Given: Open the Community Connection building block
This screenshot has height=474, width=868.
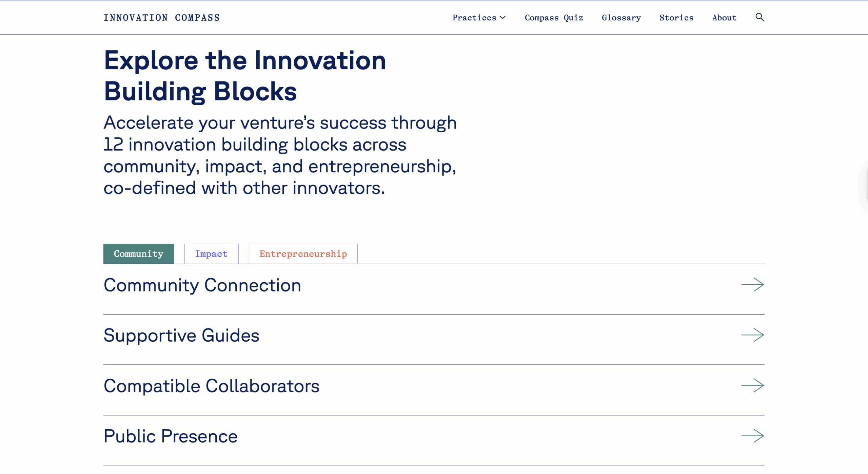Looking at the screenshot, I should [202, 285].
